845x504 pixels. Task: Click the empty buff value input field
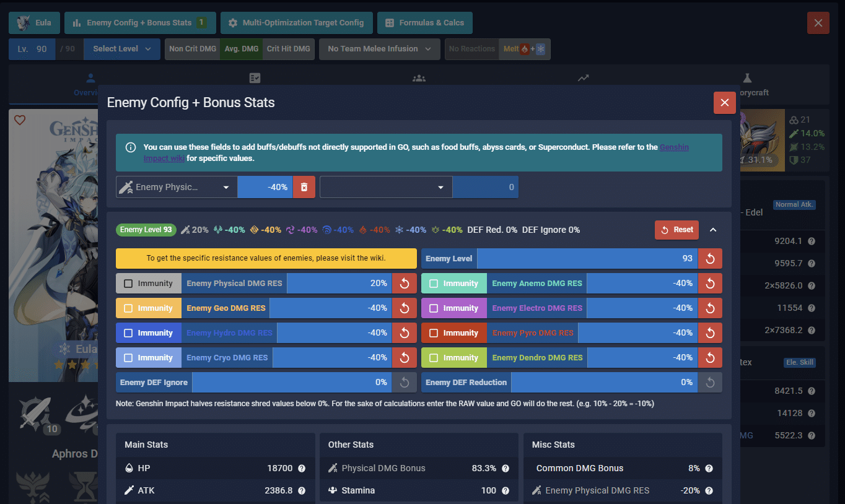tap(486, 186)
